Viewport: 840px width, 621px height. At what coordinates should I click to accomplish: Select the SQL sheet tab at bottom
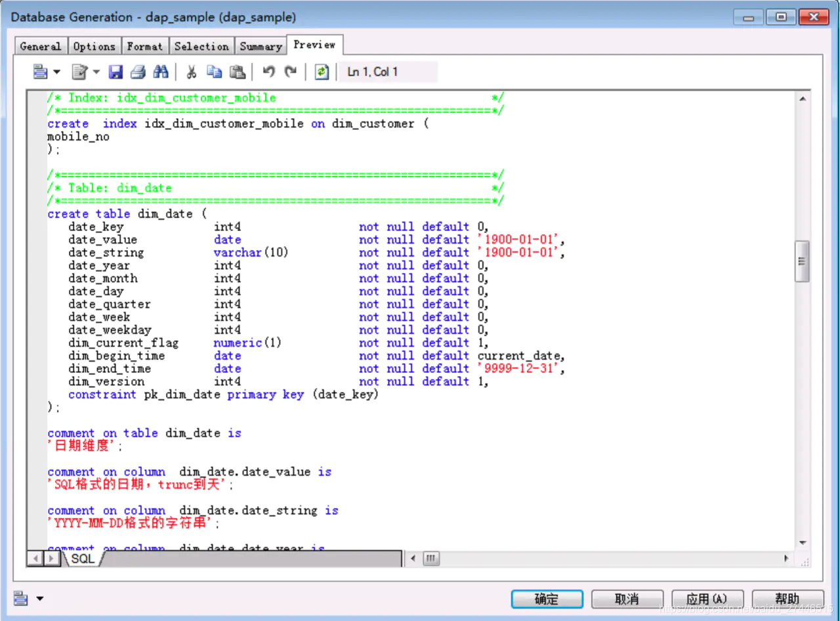click(x=83, y=559)
